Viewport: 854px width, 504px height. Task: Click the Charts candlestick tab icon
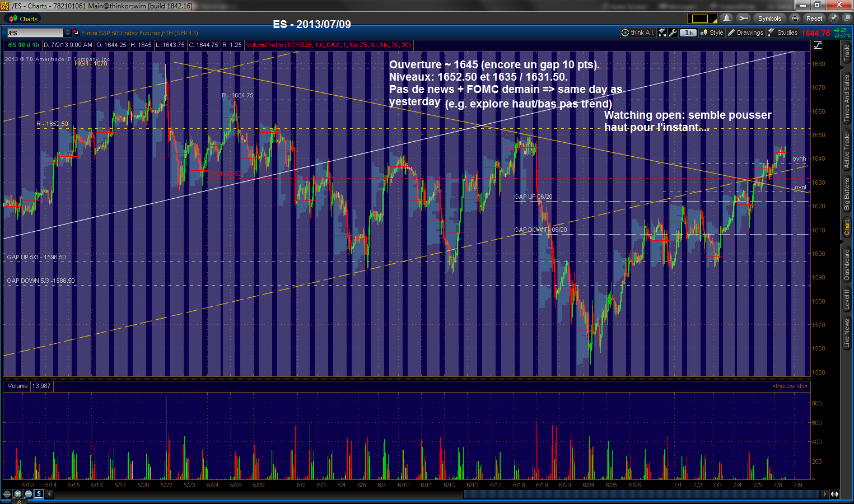[13, 19]
